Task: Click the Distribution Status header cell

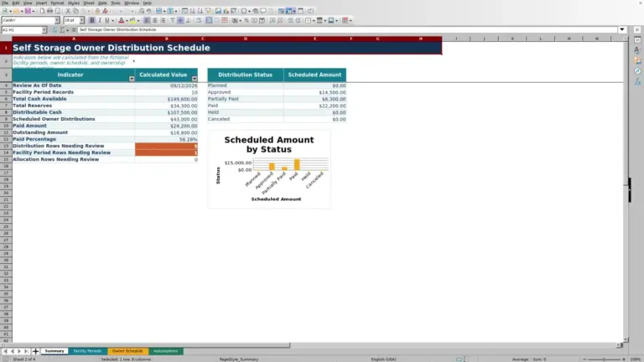Action: tap(245, 75)
